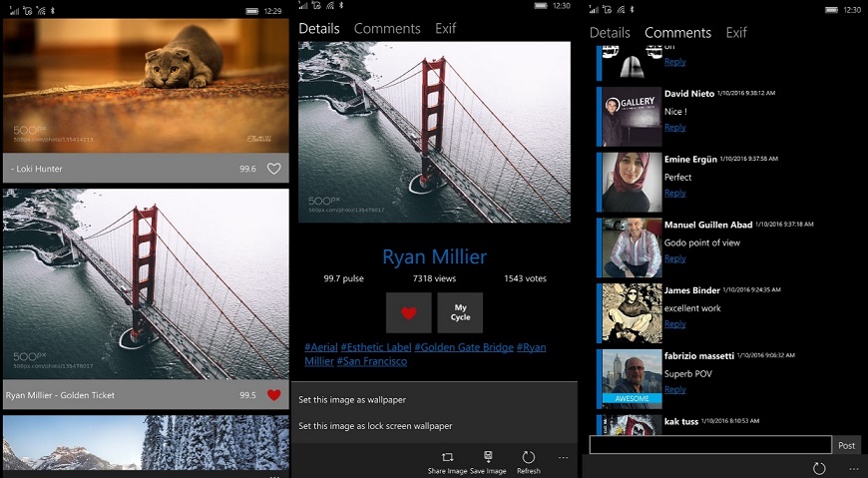Image resolution: width=868 pixels, height=478 pixels.
Task: Click the red heart favorite button
Action: click(408, 312)
